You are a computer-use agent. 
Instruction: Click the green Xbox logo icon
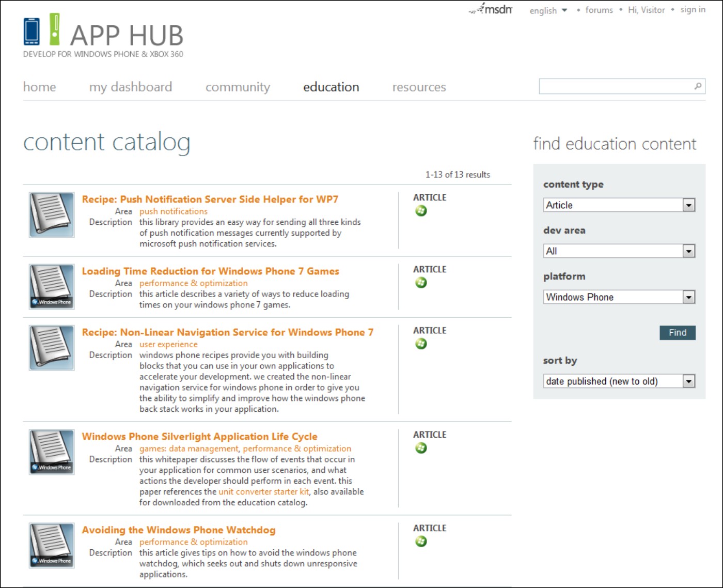[x=54, y=29]
